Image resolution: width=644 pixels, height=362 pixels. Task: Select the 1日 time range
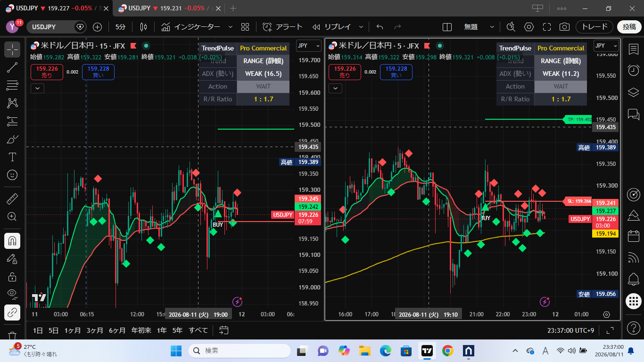tap(38, 330)
